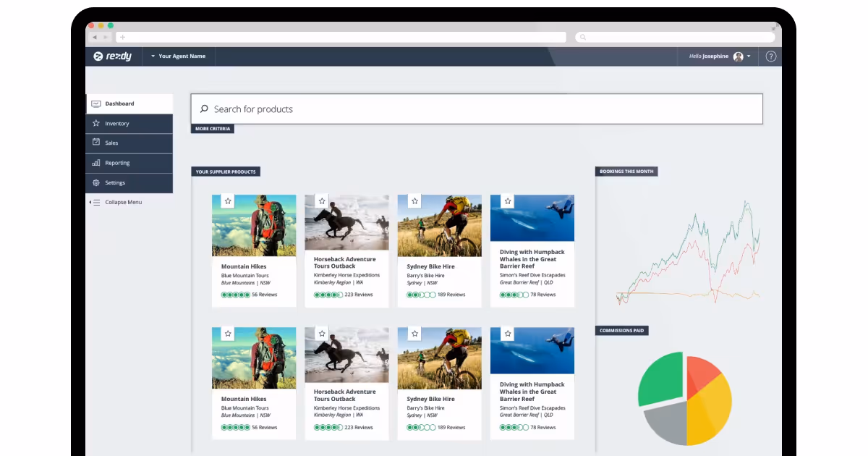
Task: Open top-row Sydney Bike Hire title
Action: pos(431,266)
